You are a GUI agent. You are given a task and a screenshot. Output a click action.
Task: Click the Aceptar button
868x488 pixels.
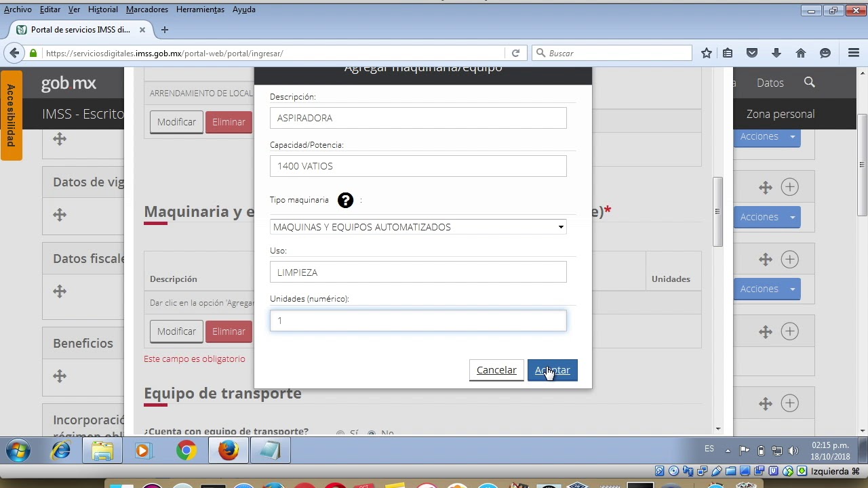(552, 370)
